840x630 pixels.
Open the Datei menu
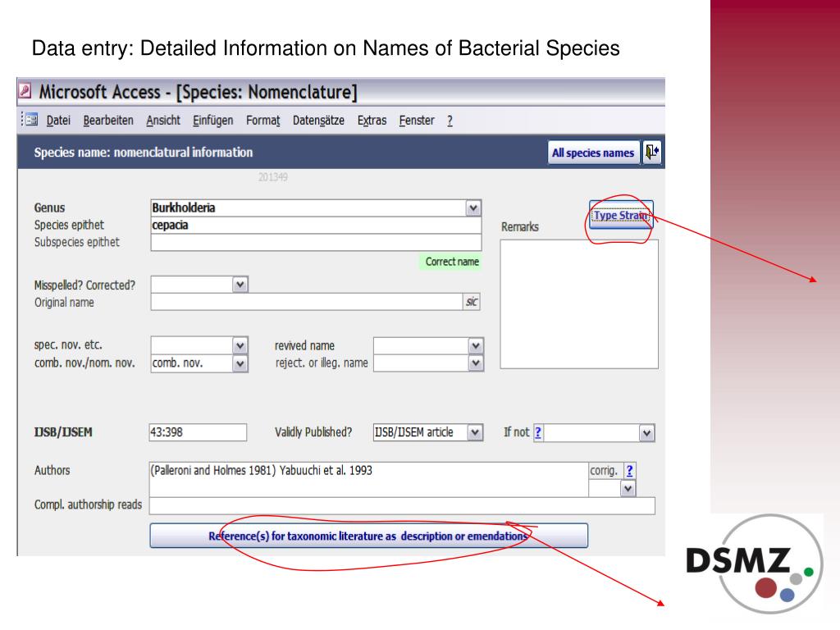pyautogui.click(x=58, y=120)
